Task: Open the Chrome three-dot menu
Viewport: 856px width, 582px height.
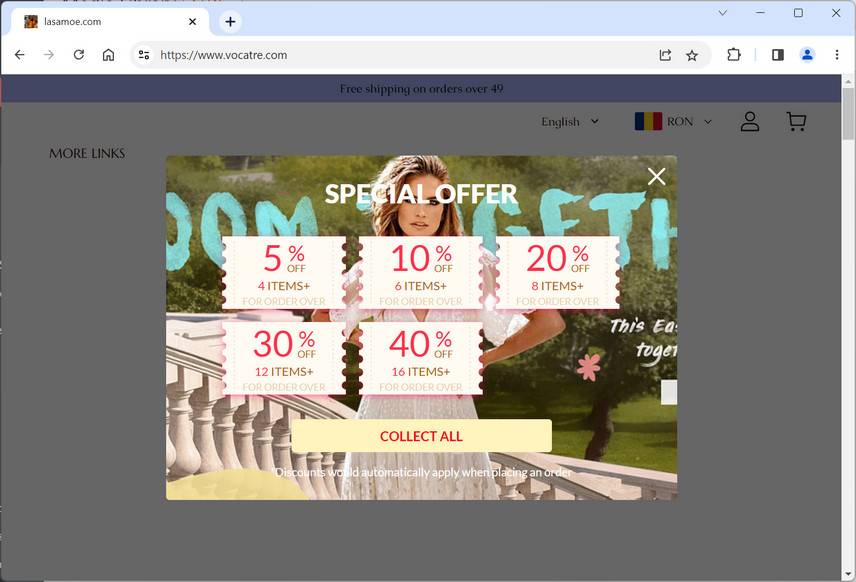Action: tap(837, 55)
